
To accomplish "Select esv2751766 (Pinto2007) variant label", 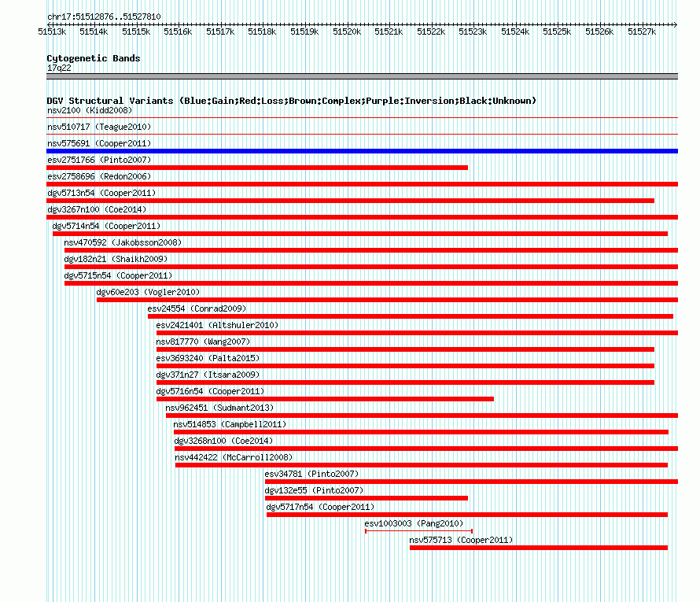I will (99, 160).
